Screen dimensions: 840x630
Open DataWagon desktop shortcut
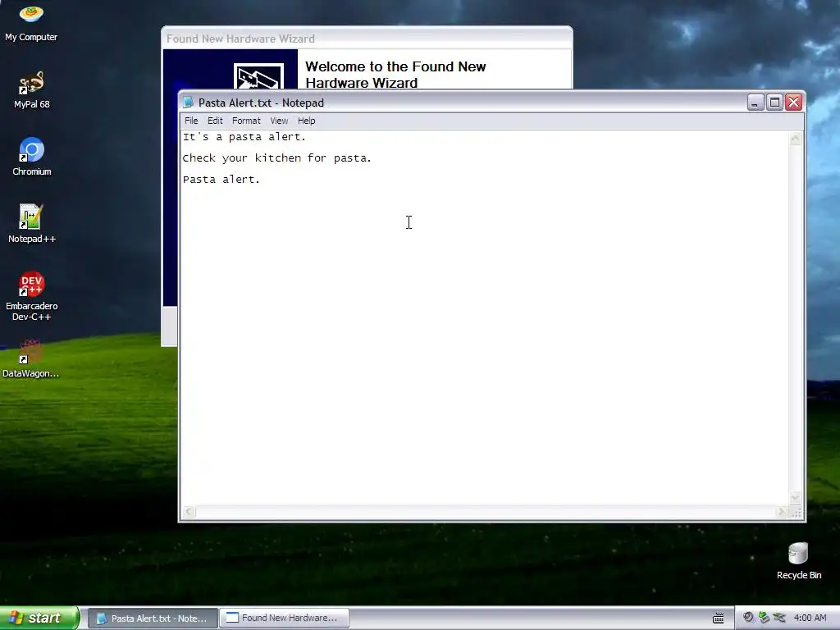click(x=30, y=359)
